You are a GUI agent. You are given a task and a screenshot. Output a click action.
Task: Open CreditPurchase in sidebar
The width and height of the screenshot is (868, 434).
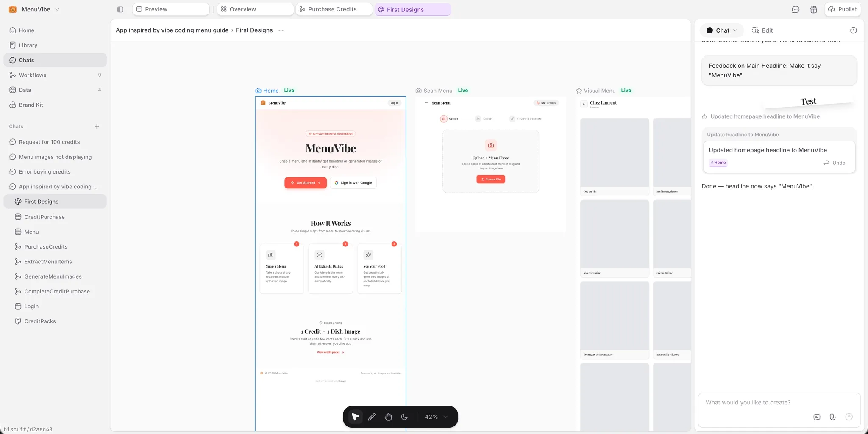[45, 217]
